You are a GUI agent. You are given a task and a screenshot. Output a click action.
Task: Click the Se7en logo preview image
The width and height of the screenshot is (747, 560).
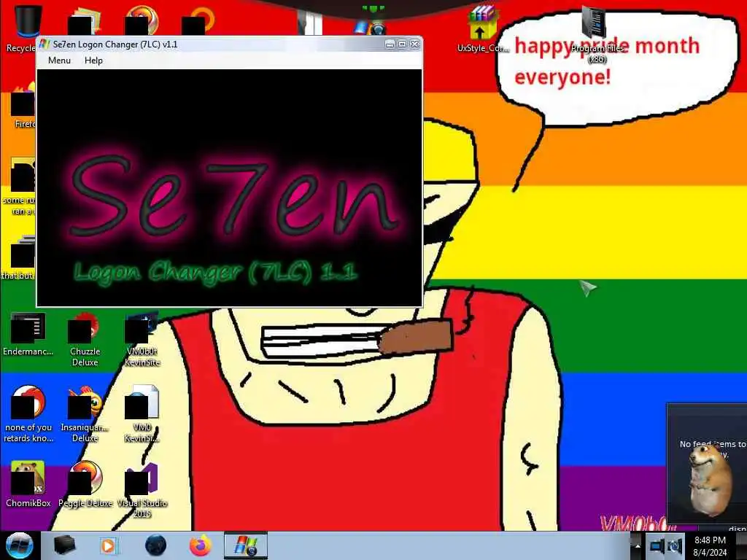coord(229,187)
